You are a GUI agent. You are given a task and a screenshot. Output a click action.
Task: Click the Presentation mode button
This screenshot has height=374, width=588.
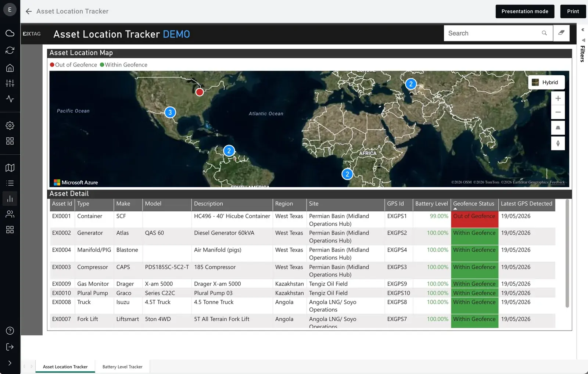pyautogui.click(x=525, y=11)
